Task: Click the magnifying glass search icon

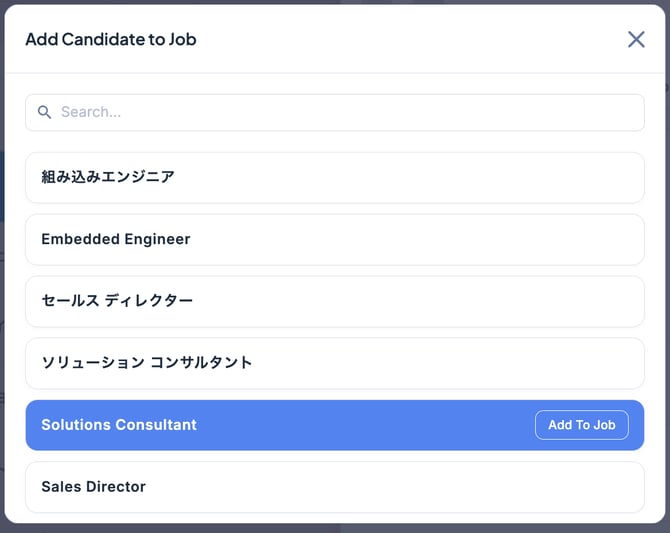Action: click(x=44, y=112)
